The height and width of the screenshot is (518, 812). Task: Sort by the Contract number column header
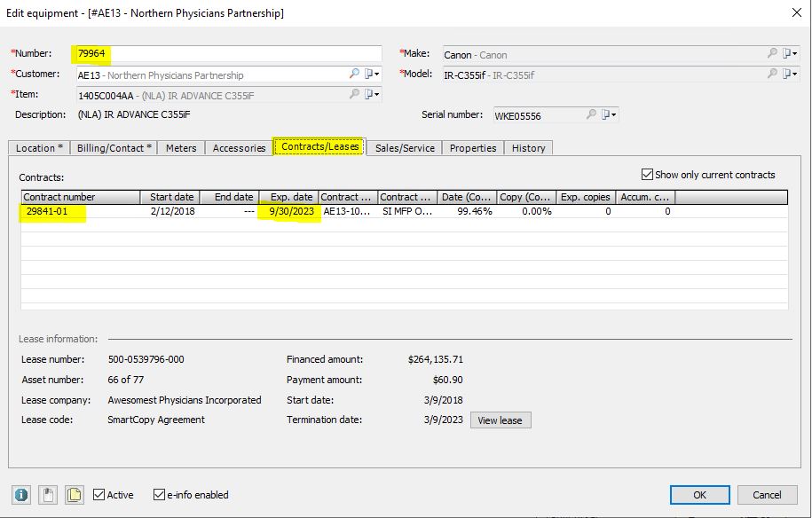pos(81,197)
